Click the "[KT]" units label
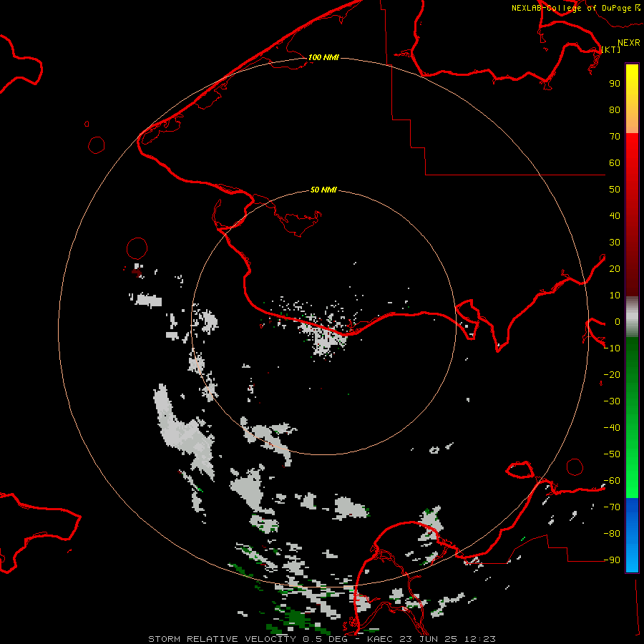Screen dimensions: 644x644 click(611, 49)
